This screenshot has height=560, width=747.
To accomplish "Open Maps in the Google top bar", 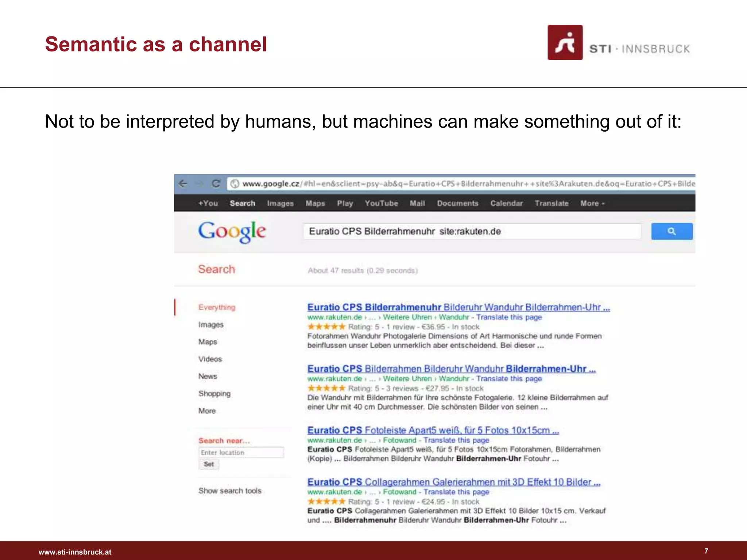I will 315,203.
